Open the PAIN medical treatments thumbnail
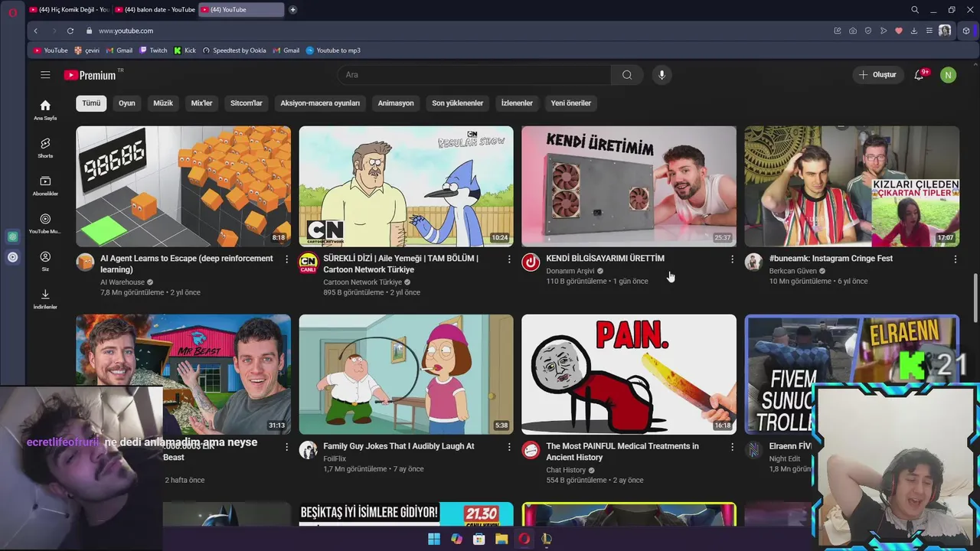Image resolution: width=980 pixels, height=551 pixels. coord(629,374)
